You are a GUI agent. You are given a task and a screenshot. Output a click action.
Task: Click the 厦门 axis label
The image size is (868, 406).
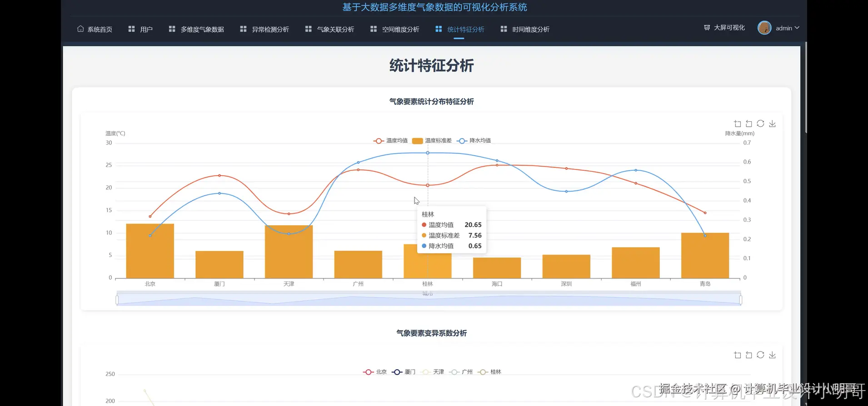219,284
